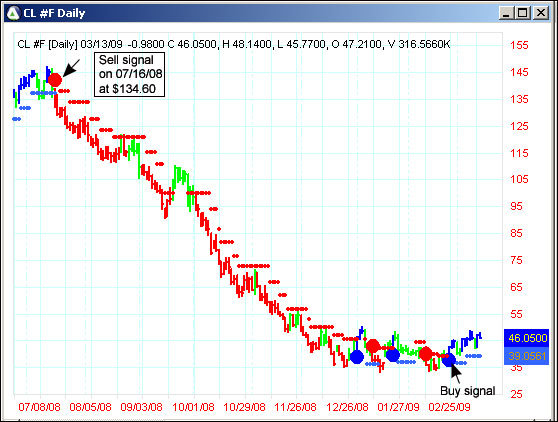Screen dimensions: 558x422
Task: Click the 09/03/08 date axis label
Action: [141, 407]
